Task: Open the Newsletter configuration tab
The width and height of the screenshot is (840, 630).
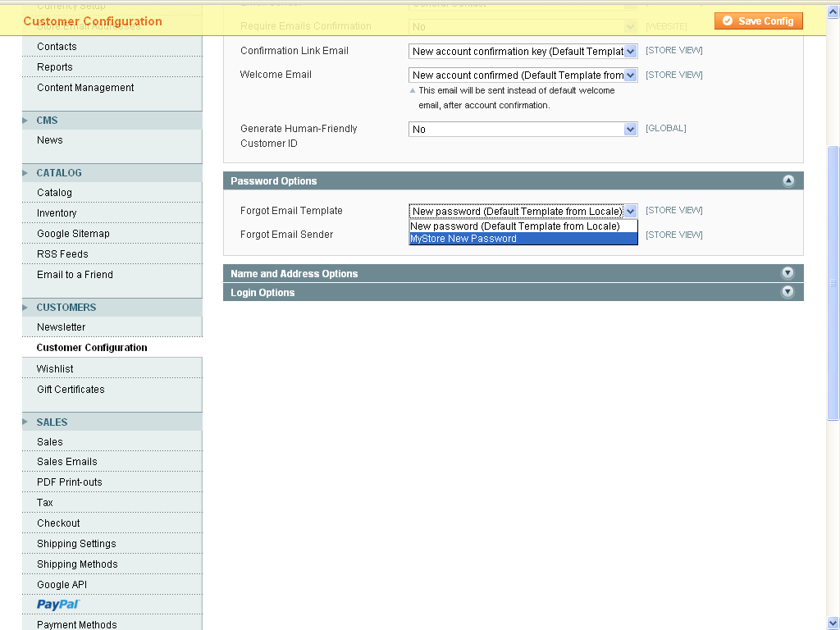Action: coord(61,327)
